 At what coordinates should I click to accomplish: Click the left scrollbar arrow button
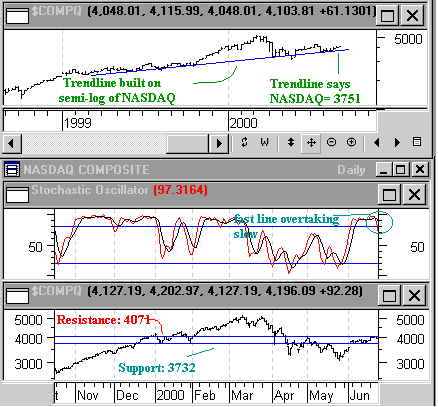click(x=12, y=144)
